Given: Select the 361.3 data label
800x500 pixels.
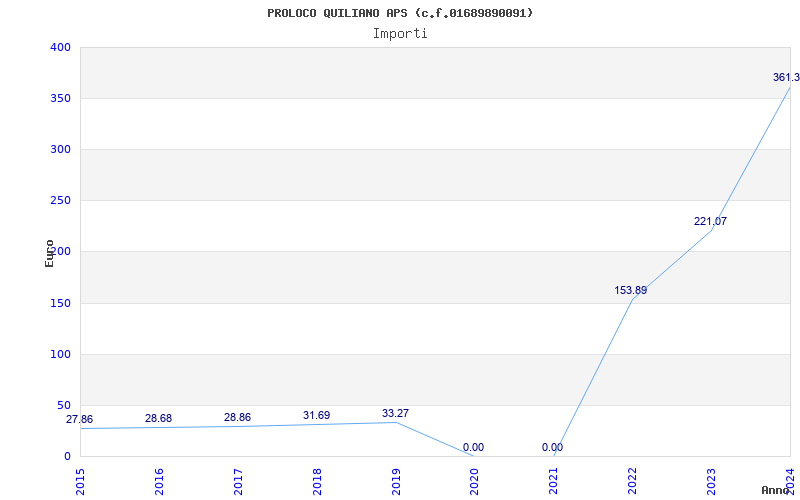Looking at the screenshot, I should point(786,78).
